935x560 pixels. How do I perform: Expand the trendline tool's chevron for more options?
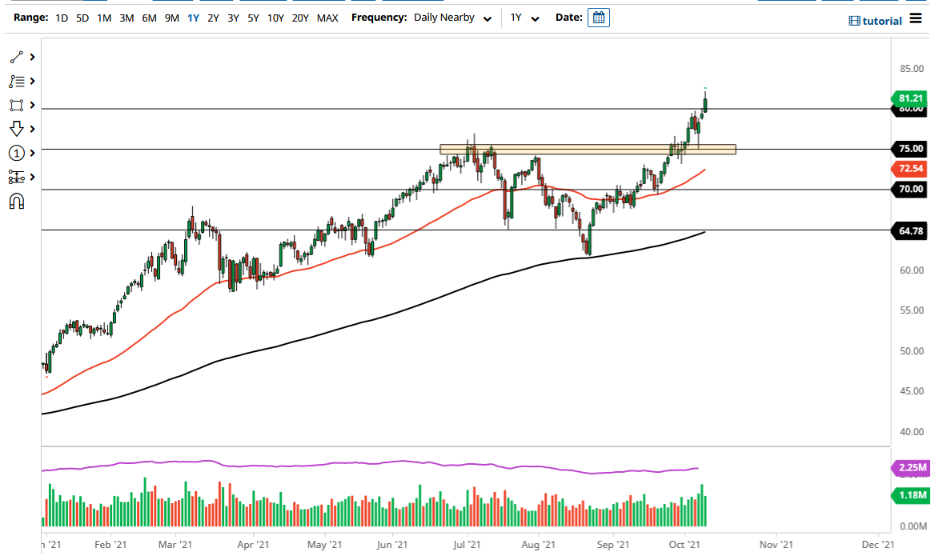[x=33, y=57]
